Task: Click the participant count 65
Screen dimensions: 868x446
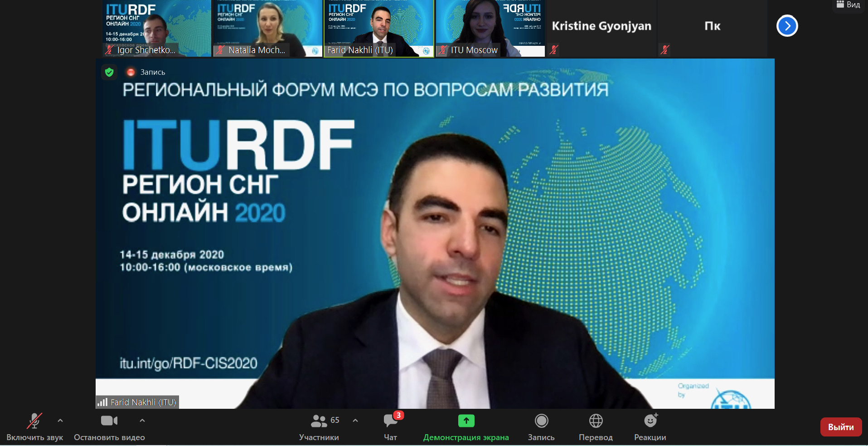Action: (335, 420)
